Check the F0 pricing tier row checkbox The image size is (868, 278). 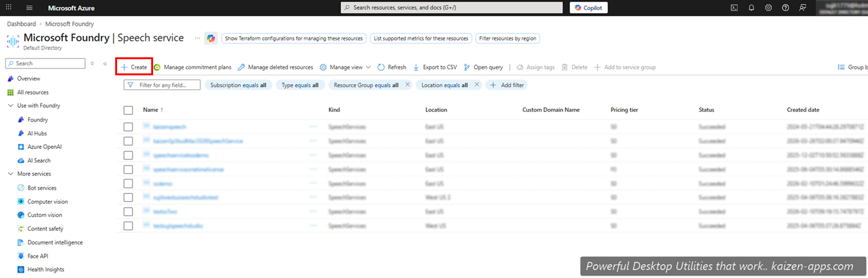click(128, 169)
